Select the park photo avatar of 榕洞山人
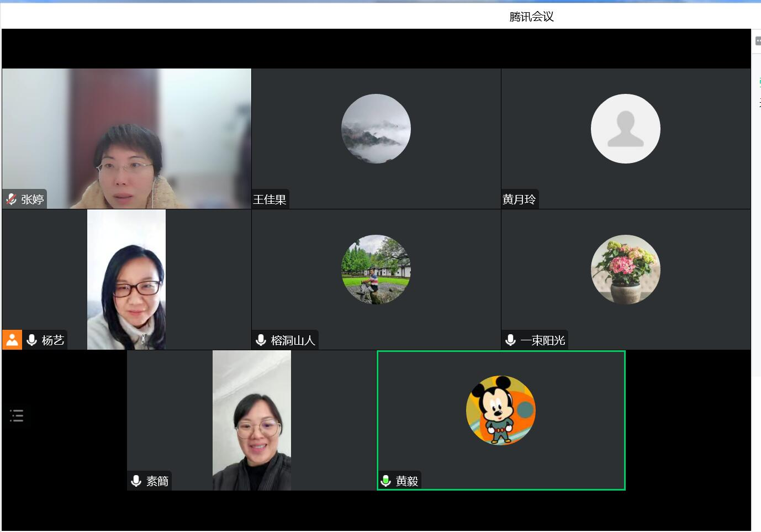This screenshot has width=761, height=532. pos(376,270)
